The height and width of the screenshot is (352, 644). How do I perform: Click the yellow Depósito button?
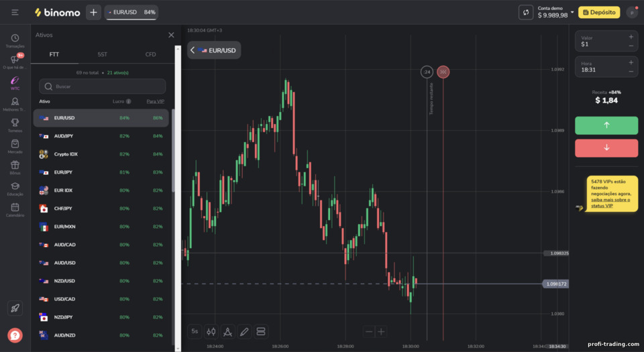point(599,12)
